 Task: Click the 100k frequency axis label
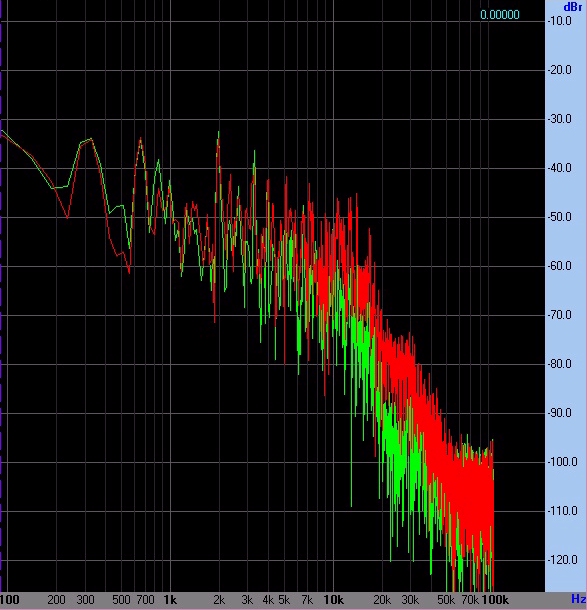click(x=495, y=600)
